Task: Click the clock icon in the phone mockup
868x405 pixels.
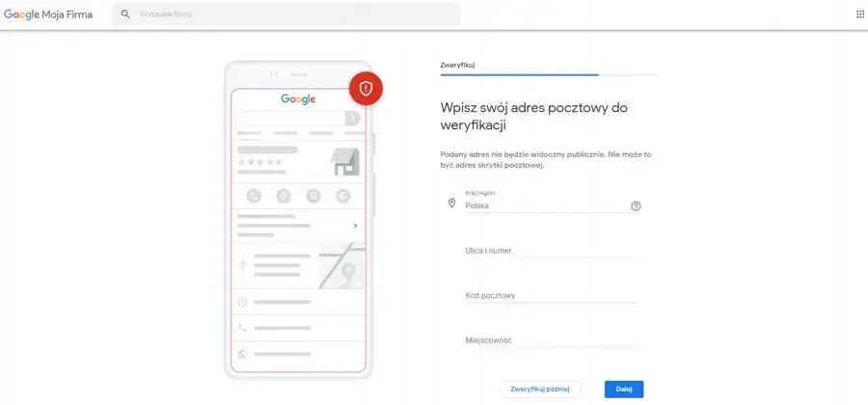Action: (x=243, y=302)
